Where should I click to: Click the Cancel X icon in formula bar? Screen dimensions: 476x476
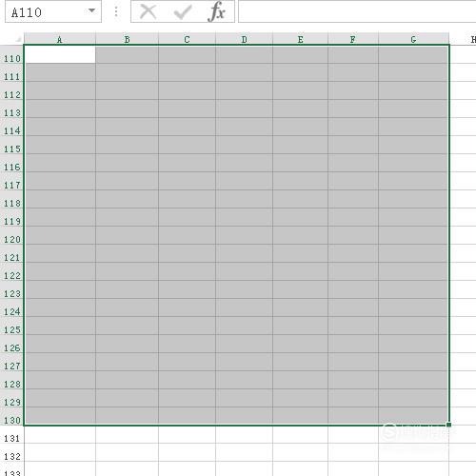coord(149,12)
